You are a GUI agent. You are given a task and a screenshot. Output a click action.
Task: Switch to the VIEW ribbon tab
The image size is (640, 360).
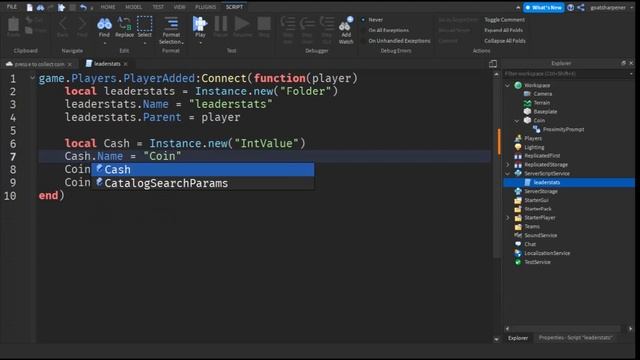click(179, 7)
